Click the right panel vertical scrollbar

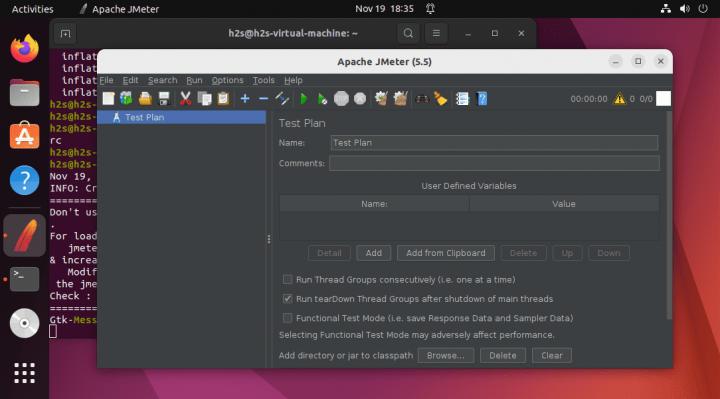point(669,216)
